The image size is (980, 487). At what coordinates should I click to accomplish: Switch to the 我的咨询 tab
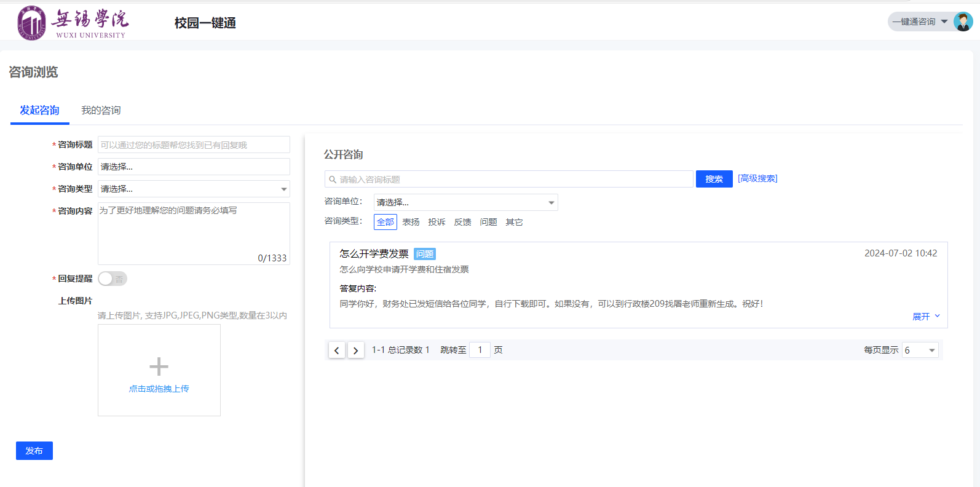pos(101,110)
